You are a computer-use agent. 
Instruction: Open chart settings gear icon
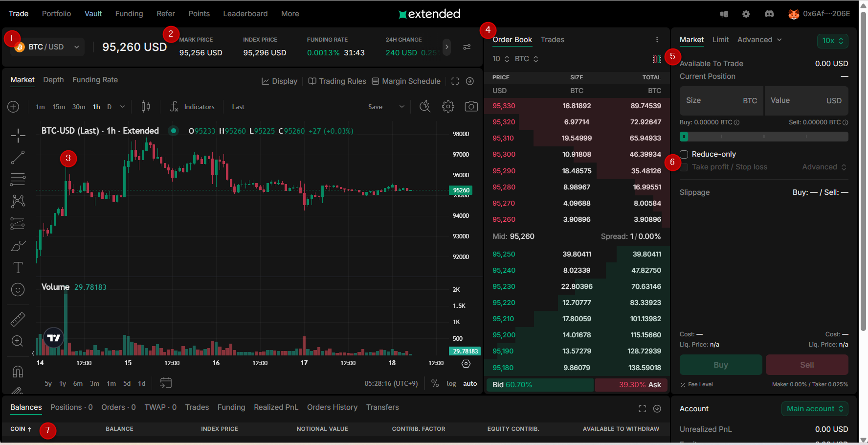pos(448,107)
